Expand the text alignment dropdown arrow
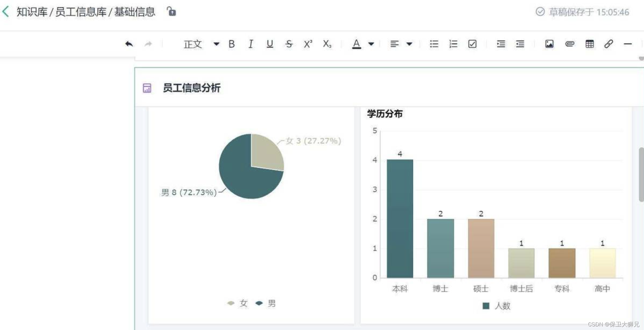Screen dimensions: 644x330 (409, 44)
